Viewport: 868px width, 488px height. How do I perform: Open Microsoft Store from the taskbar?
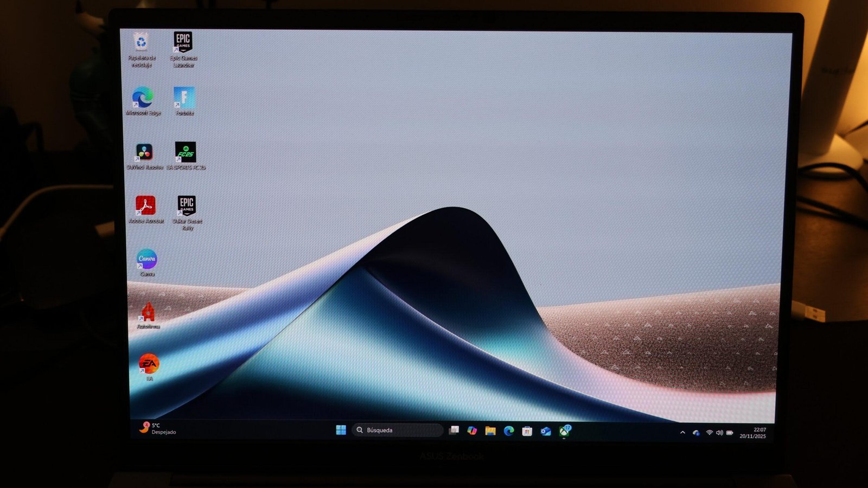[527, 431]
